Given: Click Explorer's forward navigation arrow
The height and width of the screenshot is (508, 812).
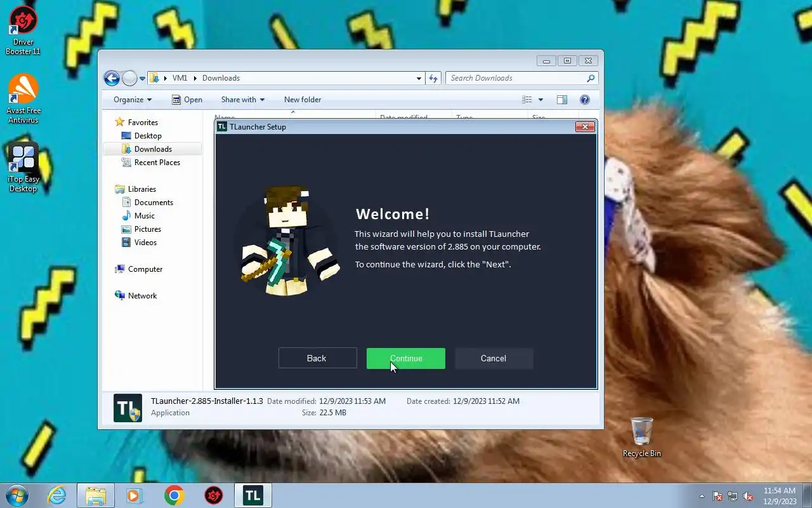Looking at the screenshot, I should tap(129, 78).
